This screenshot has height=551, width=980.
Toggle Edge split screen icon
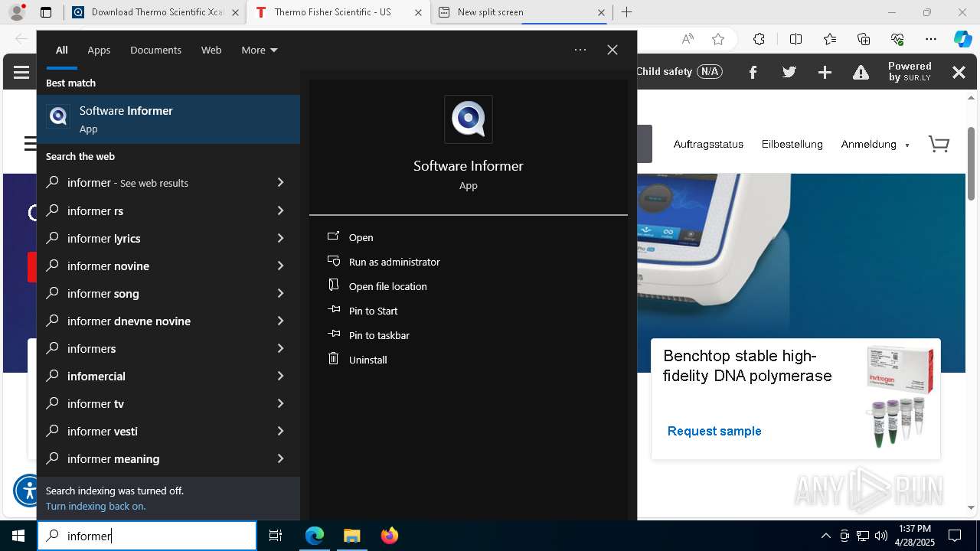click(795, 39)
